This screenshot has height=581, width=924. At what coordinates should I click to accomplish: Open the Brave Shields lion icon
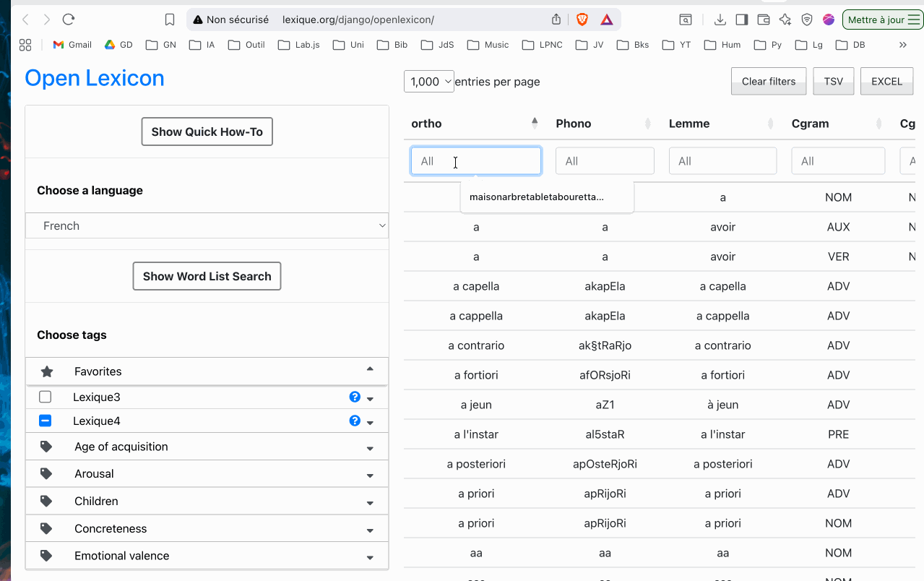582,20
